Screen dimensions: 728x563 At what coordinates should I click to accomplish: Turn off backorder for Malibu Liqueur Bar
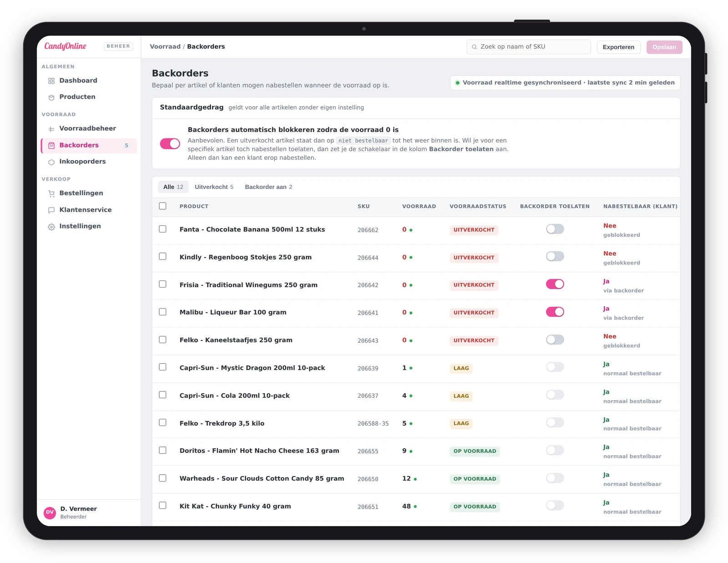coord(555,312)
